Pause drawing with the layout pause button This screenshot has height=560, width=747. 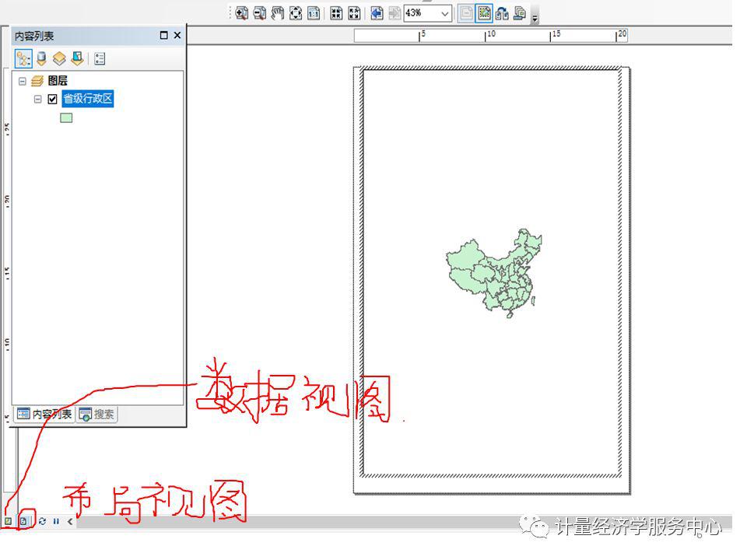[x=56, y=521]
